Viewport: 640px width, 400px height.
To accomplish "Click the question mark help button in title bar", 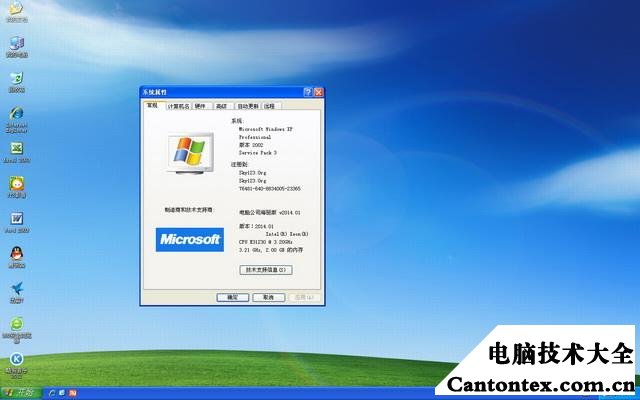I will pos(308,92).
